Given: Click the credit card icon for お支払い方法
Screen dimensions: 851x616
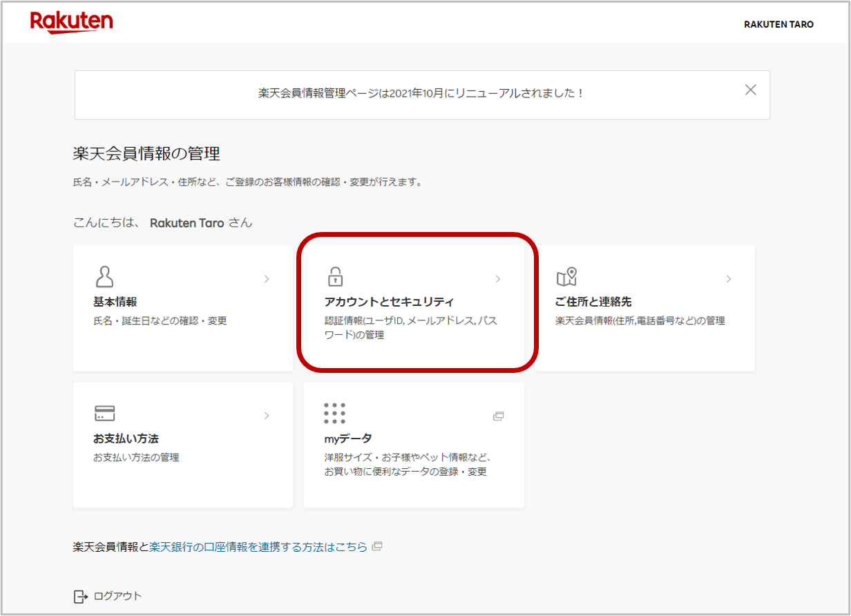Looking at the screenshot, I should point(104,414).
